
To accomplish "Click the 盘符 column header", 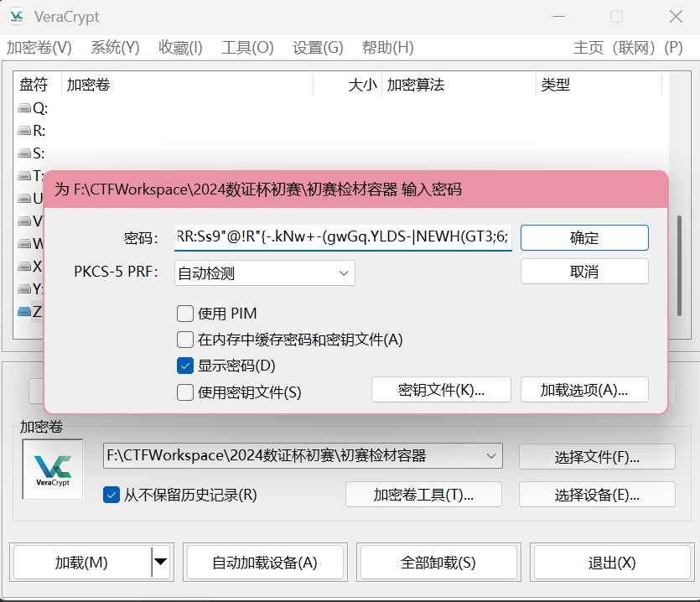I will pyautogui.click(x=37, y=85).
